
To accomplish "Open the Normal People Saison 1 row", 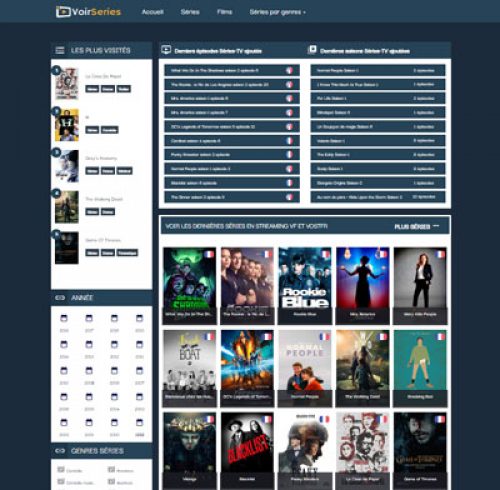I will (x=378, y=70).
